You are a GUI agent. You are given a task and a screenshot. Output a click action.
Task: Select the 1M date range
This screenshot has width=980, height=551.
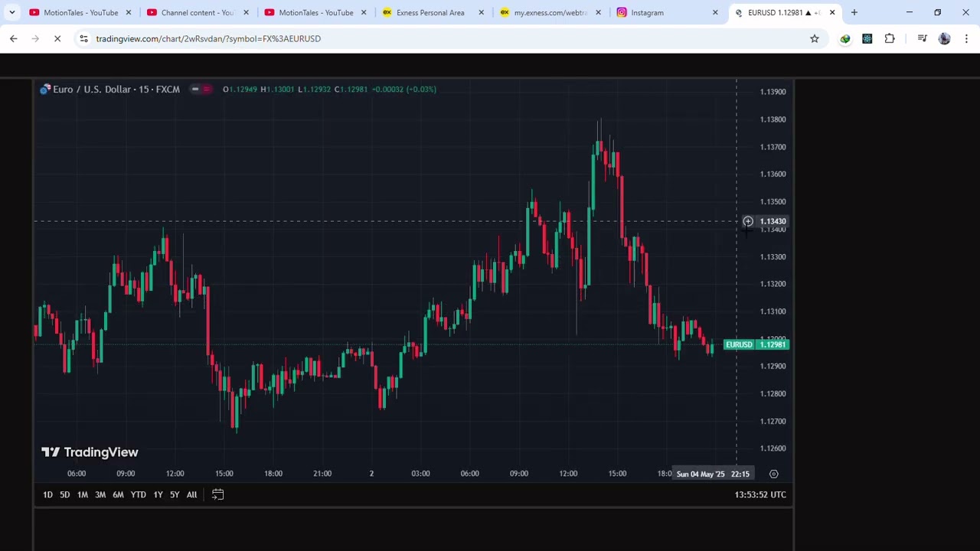(82, 494)
